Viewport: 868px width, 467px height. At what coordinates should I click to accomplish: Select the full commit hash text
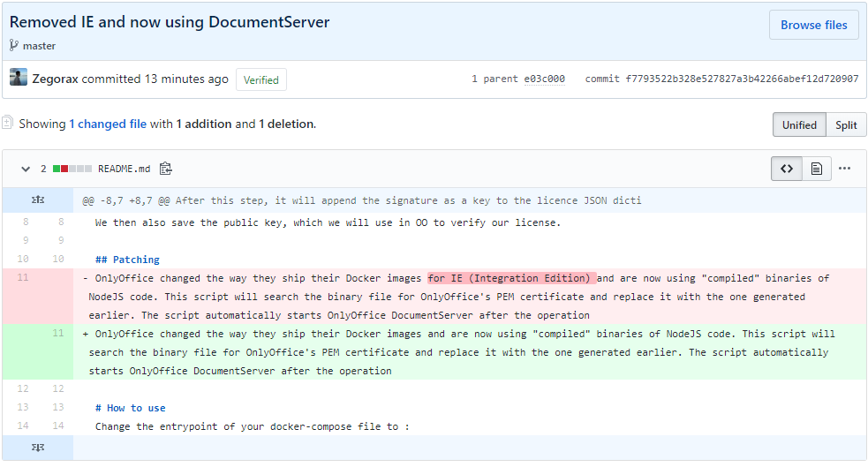coord(742,79)
